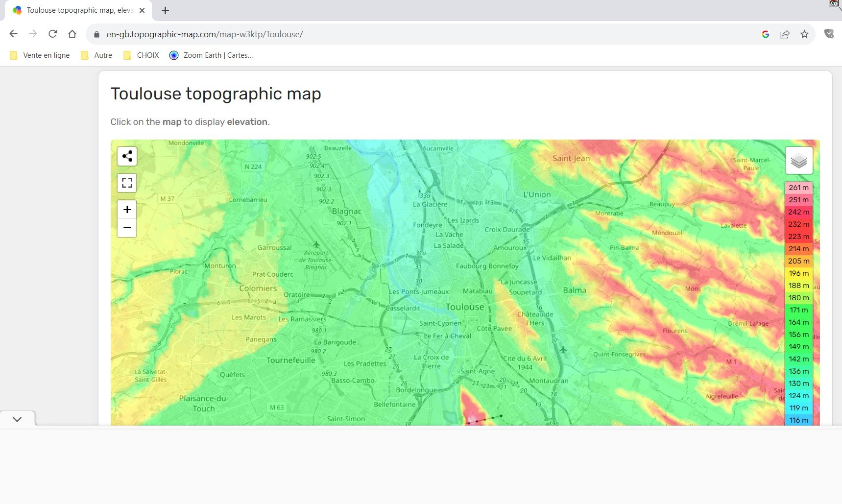This screenshot has height=504, width=842.
Task: Open the Autre bookmarks folder
Action: pos(96,55)
